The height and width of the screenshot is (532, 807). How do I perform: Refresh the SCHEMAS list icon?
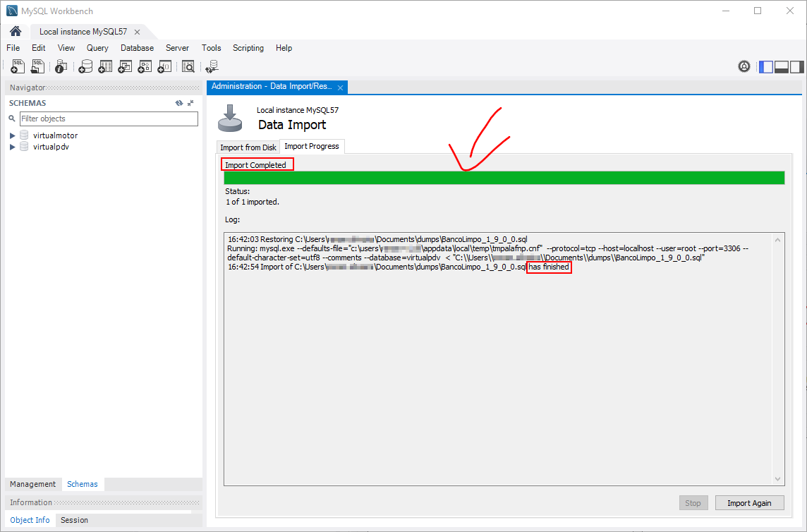[x=178, y=103]
